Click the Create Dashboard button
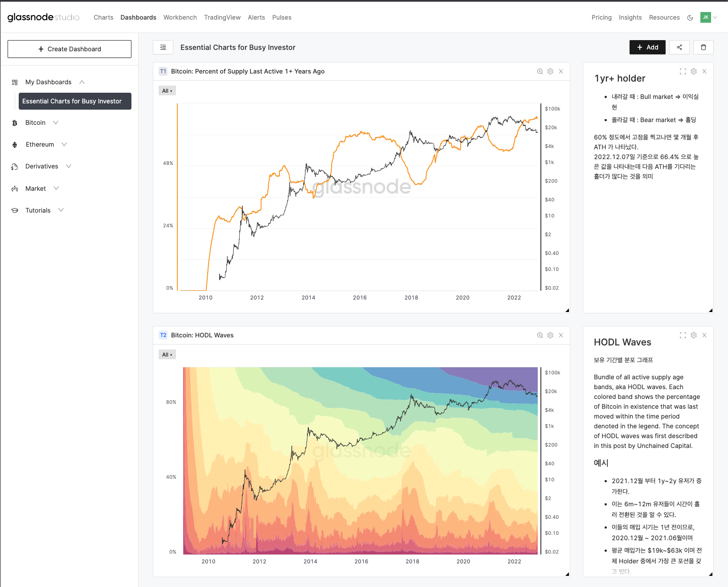The height and width of the screenshot is (587, 728). pyautogui.click(x=69, y=49)
